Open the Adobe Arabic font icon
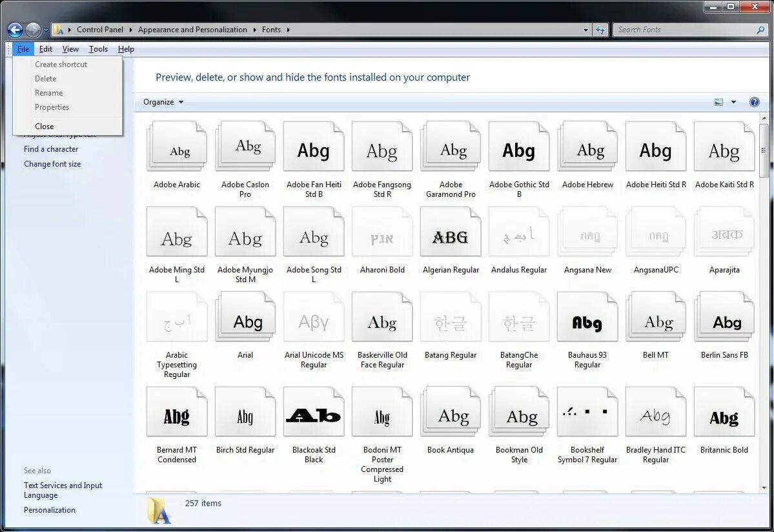 click(x=177, y=146)
